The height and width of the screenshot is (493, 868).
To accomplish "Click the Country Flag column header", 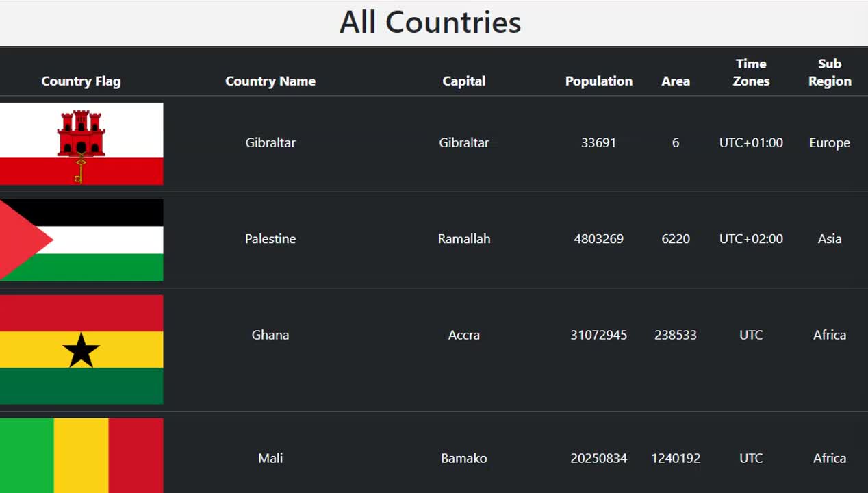I will pyautogui.click(x=81, y=81).
